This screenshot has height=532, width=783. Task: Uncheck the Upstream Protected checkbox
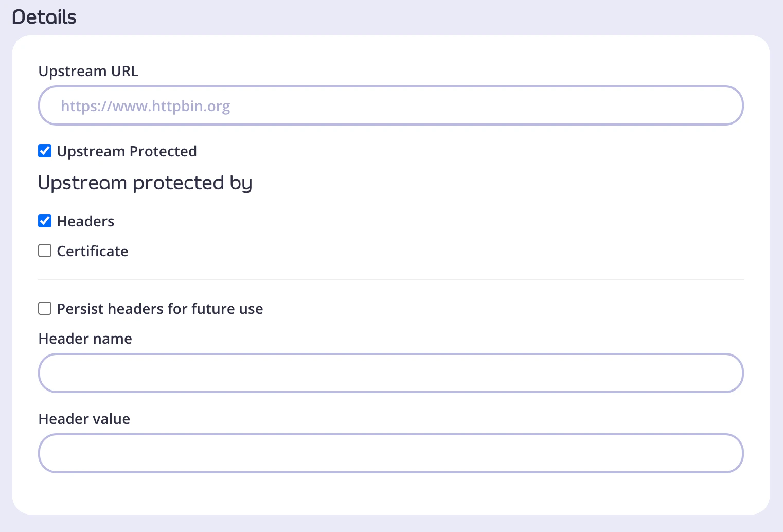45,151
